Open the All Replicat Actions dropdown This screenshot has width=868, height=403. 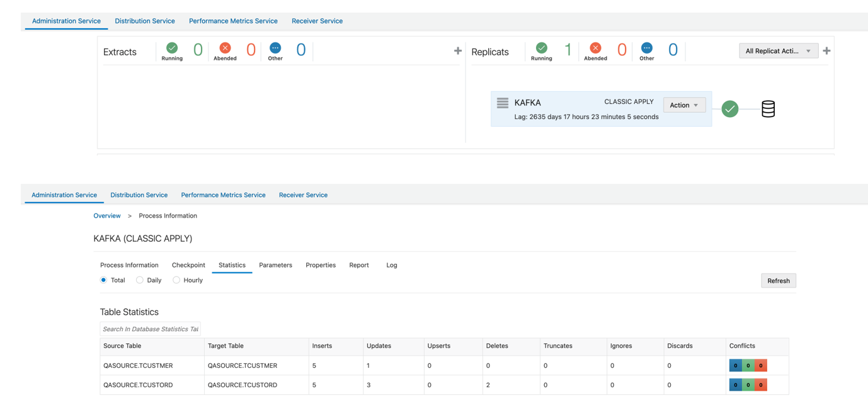tap(779, 51)
